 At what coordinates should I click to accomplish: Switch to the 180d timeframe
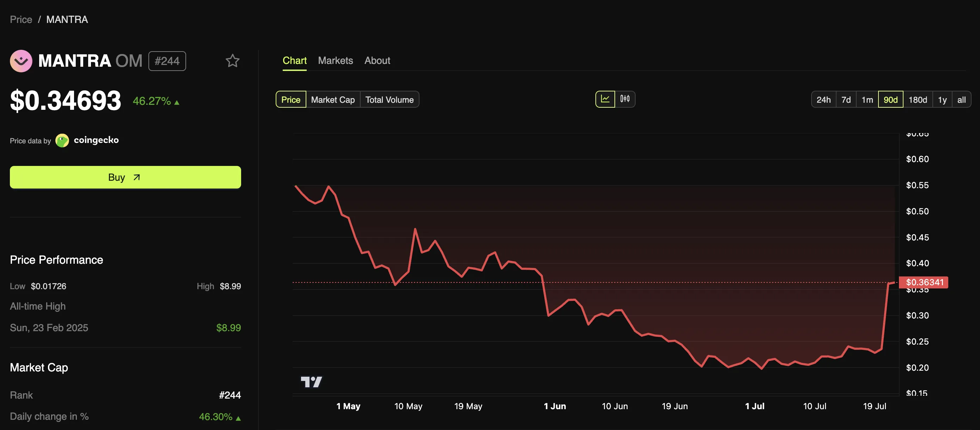[x=918, y=100]
